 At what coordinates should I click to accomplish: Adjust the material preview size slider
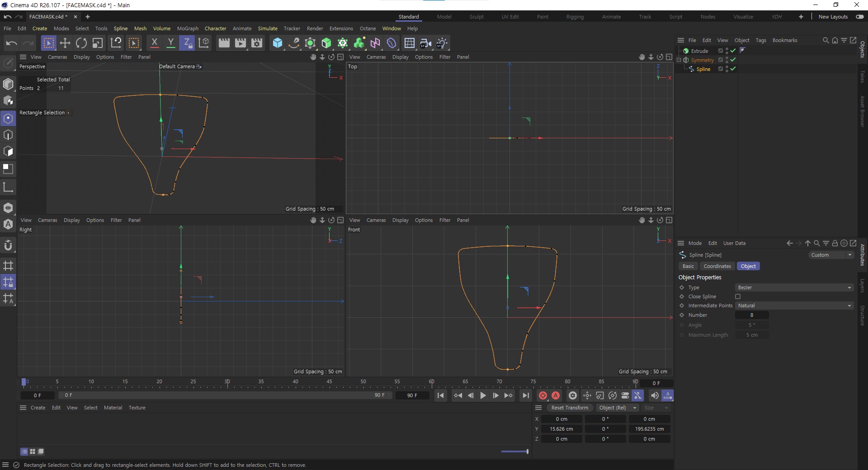515,451
